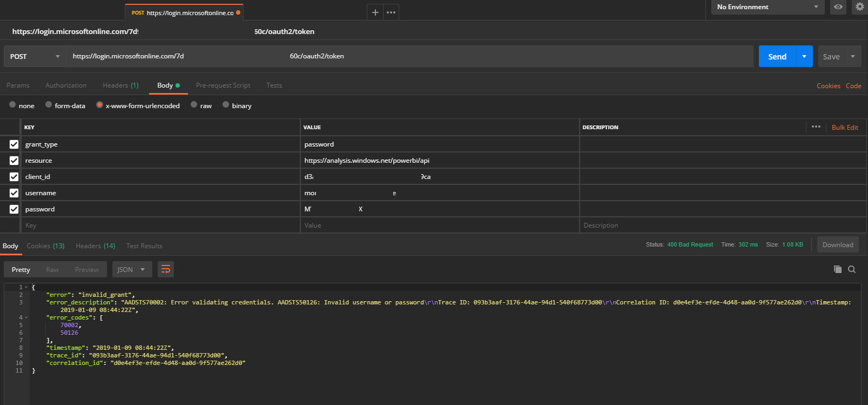
Task: Switch to the Params tab
Action: pyautogui.click(x=18, y=85)
